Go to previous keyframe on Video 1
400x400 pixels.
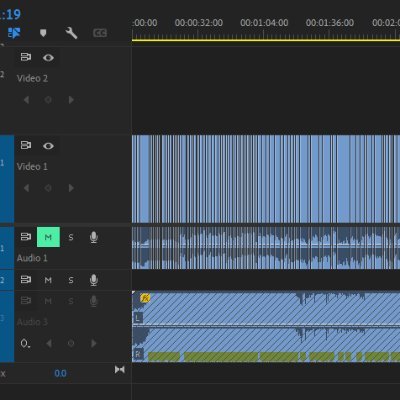pyautogui.click(x=26, y=188)
